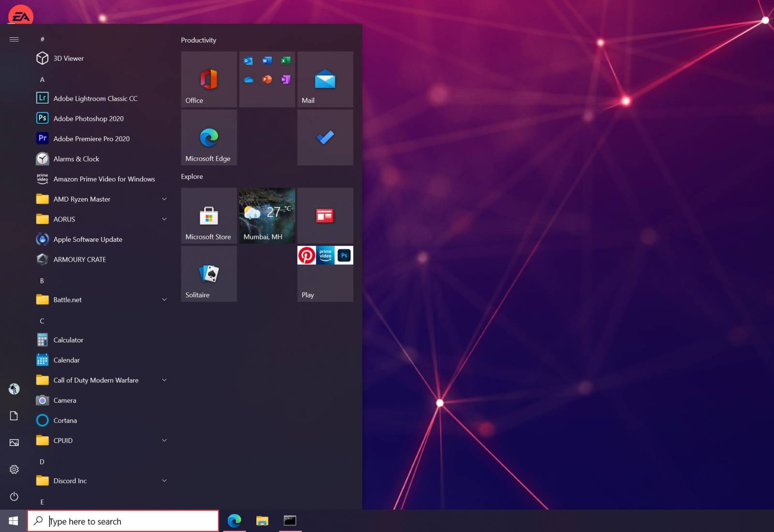Click the # section header
The image size is (774, 532).
[x=42, y=39]
